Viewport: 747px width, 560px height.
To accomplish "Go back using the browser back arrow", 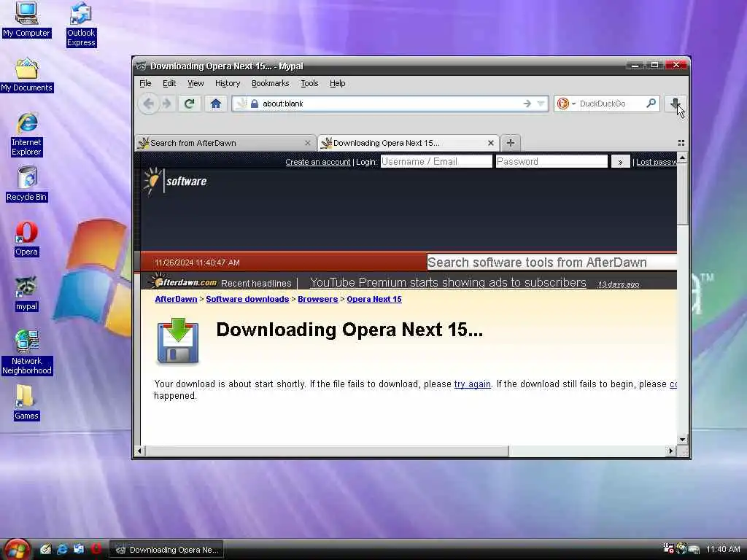I will pos(148,104).
